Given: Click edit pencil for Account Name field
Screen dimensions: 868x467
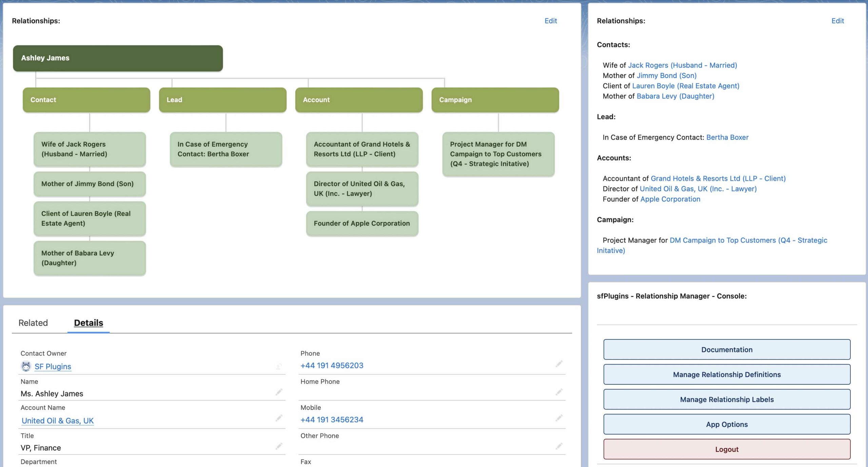Looking at the screenshot, I should pos(279,418).
